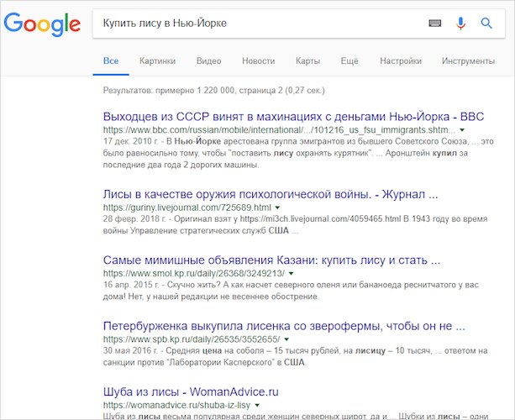
Task: Open the Карты tab
Action: [x=307, y=61]
